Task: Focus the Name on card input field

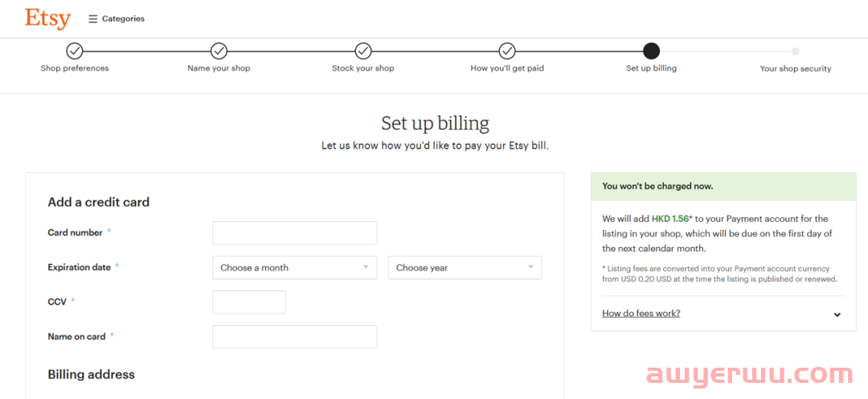Action: point(294,336)
